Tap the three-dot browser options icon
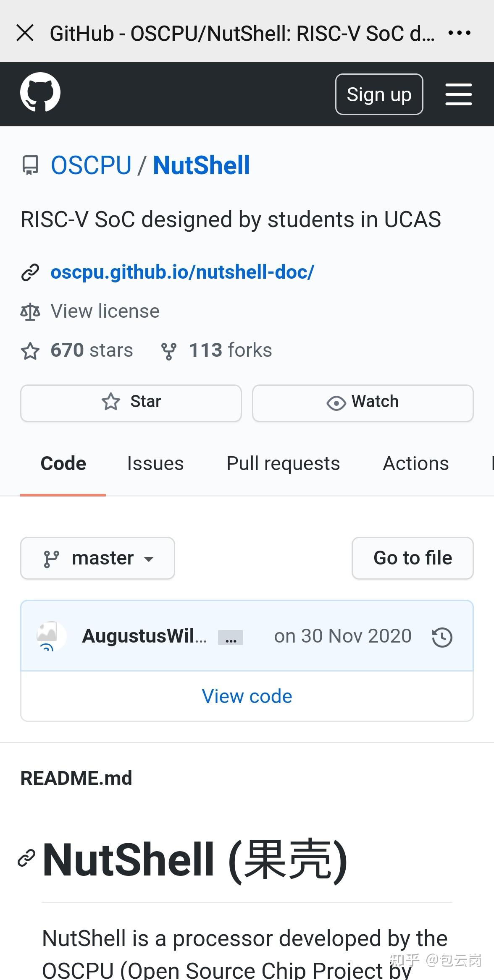 [459, 33]
